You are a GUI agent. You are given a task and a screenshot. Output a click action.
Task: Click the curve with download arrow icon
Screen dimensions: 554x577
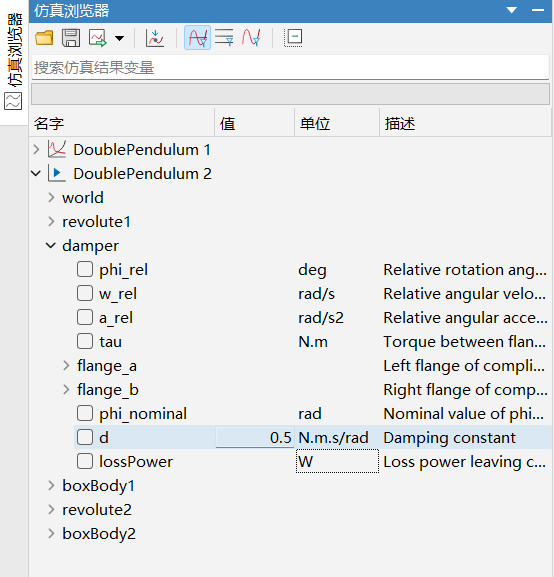(x=155, y=38)
